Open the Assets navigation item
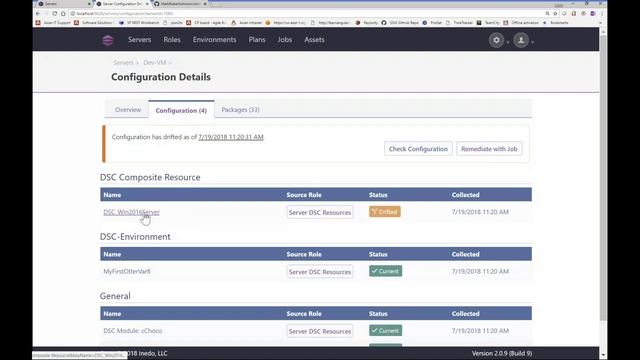 click(x=314, y=40)
